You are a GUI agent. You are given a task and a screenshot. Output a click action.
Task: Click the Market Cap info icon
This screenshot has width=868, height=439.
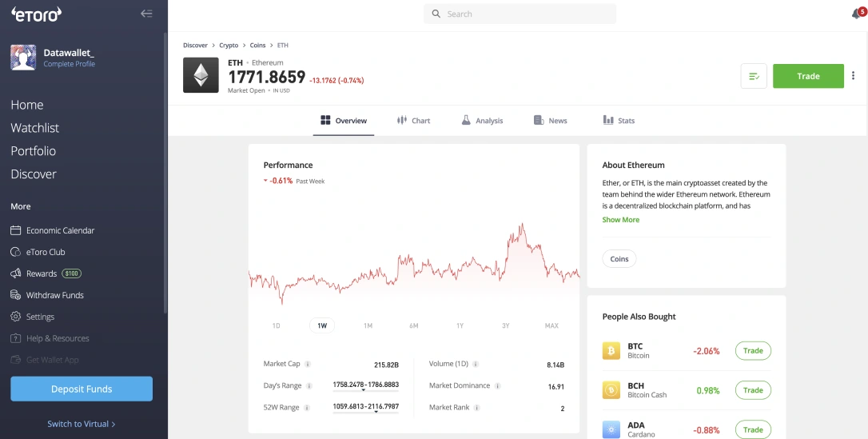pyautogui.click(x=308, y=365)
